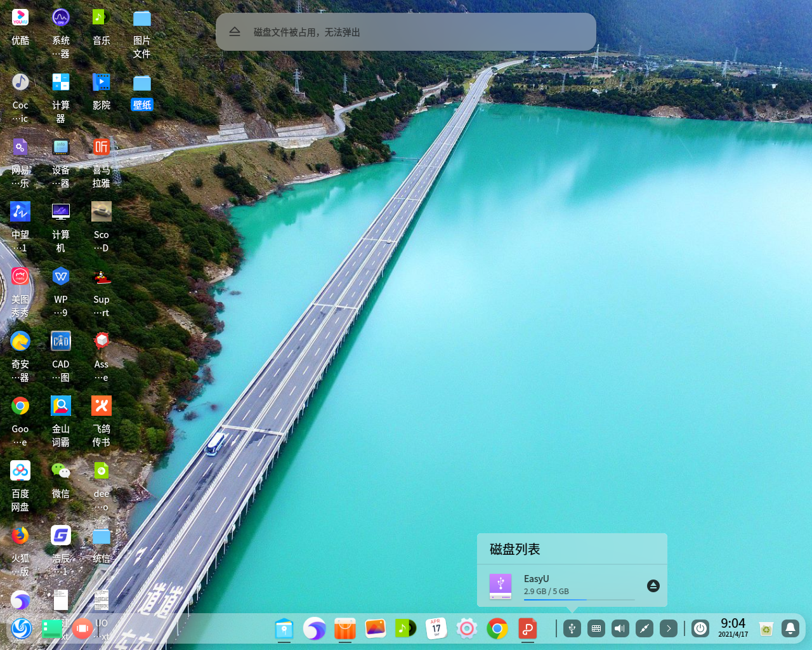Screen dimensions: 812x650
Task: Select the Meitu (美图秀秀) desktop icon
Action: (20, 277)
